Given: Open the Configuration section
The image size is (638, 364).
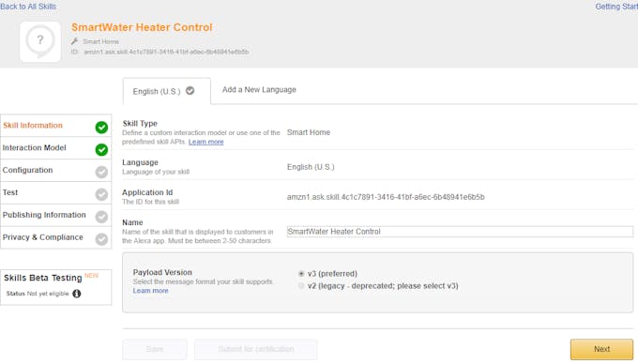Looking at the screenshot, I should coord(55,171).
